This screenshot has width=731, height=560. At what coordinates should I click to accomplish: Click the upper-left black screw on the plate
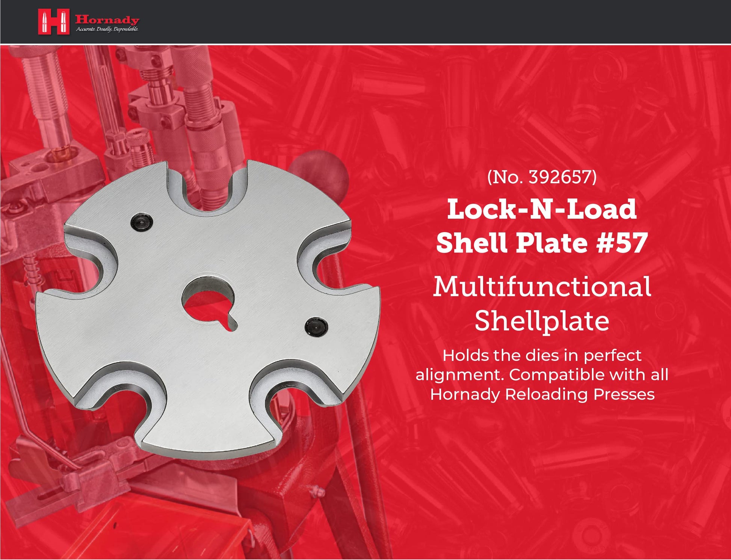(x=142, y=222)
